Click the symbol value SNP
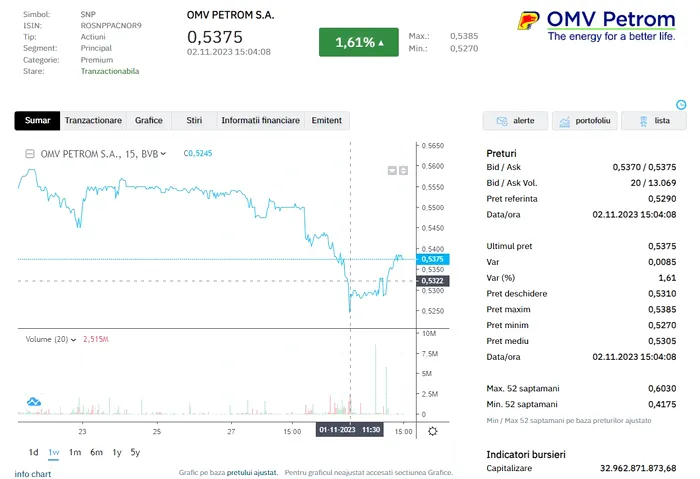Image resolution: width=700 pixels, height=479 pixels. pos(88,15)
